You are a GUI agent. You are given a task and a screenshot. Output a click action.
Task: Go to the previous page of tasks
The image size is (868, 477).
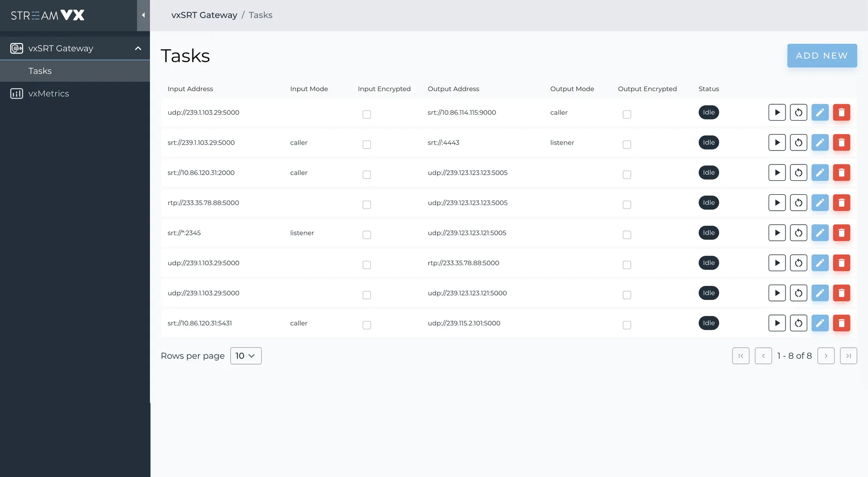pyautogui.click(x=763, y=356)
